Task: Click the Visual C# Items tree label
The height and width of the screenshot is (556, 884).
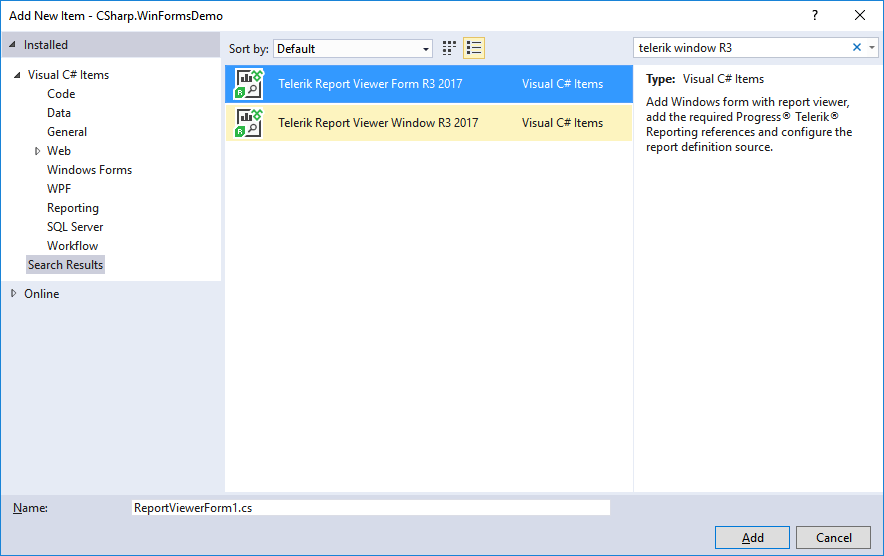Action: click(68, 74)
